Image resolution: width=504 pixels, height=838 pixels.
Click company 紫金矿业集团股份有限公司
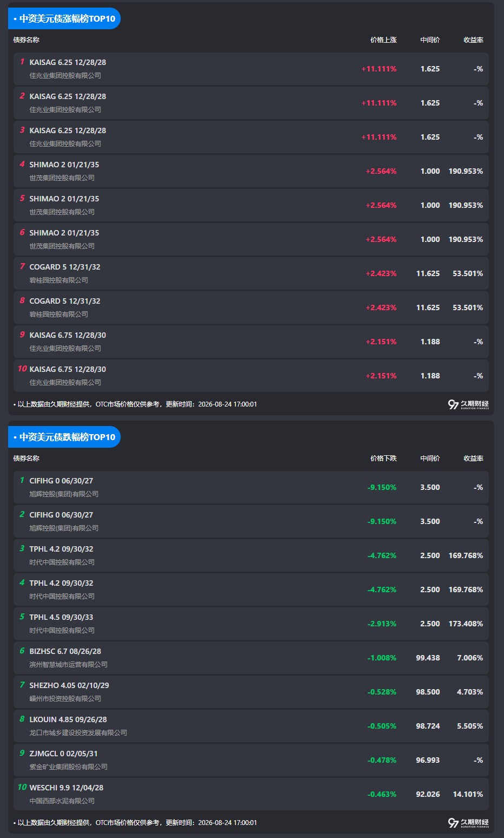tap(68, 767)
